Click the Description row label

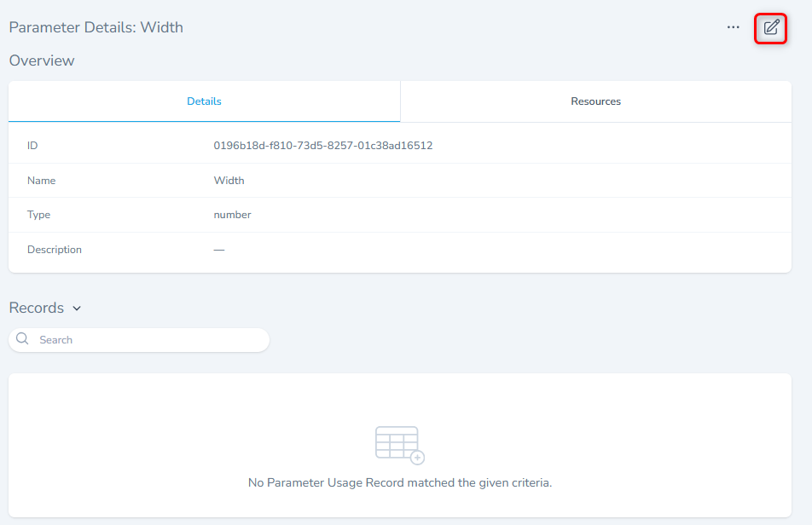pyautogui.click(x=55, y=250)
